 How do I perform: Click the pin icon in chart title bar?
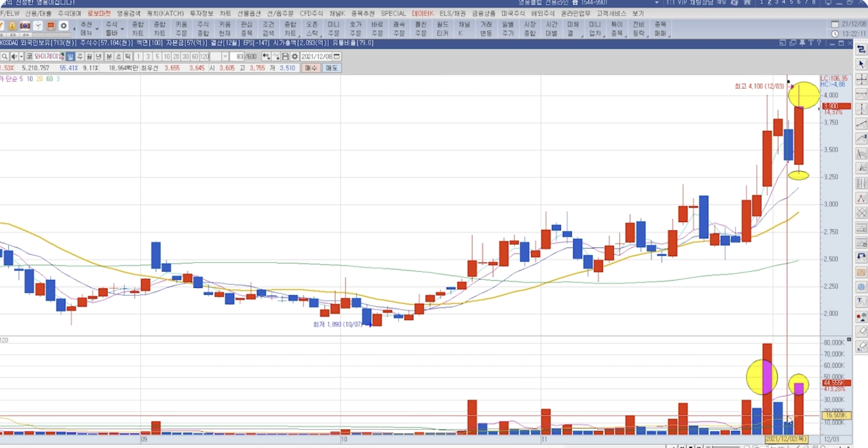point(802,43)
